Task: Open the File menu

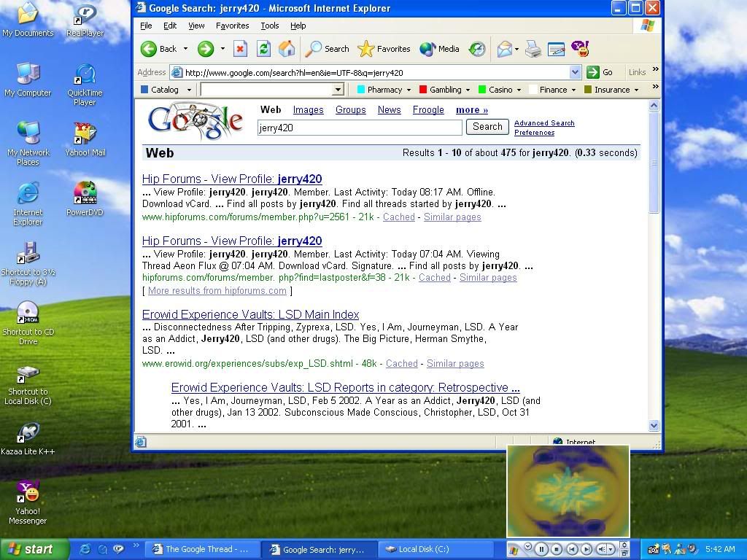Action: (146, 26)
